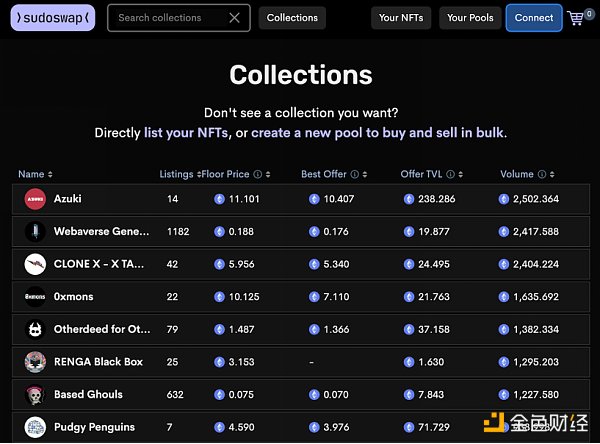This screenshot has height=444, width=600.
Task: Open the 0xmons collection name
Action: tap(73, 297)
